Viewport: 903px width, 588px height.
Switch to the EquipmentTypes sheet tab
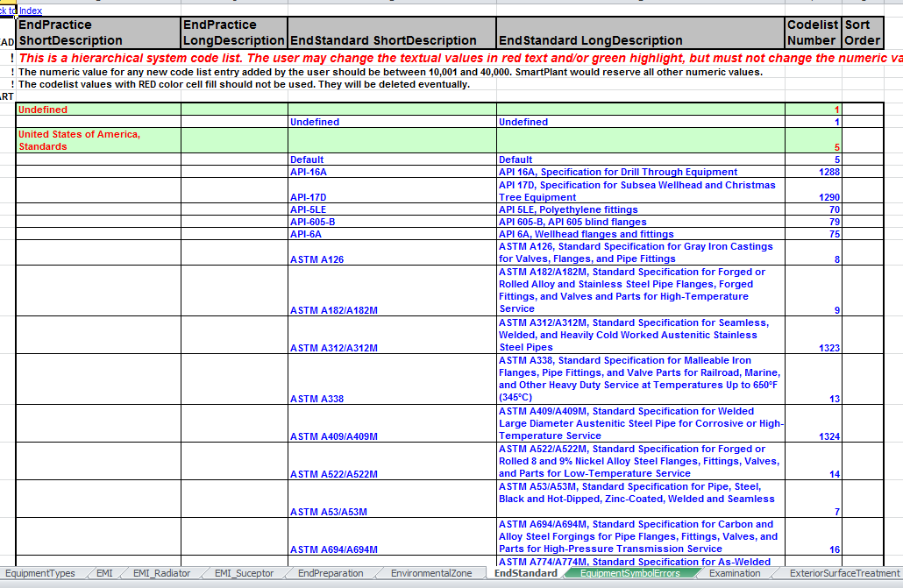coord(40,573)
